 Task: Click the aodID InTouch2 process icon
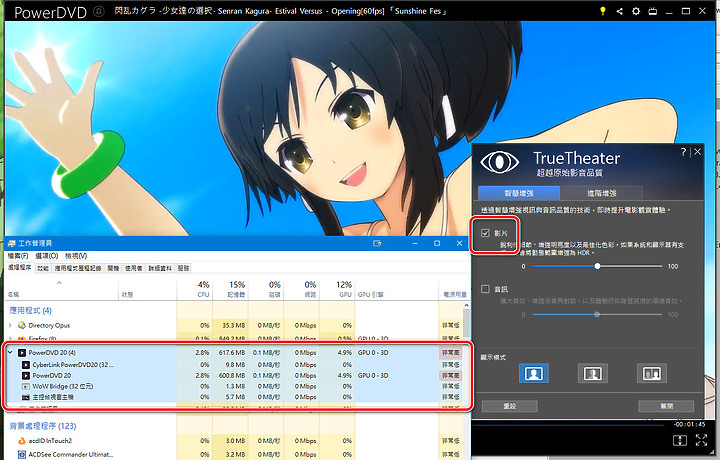pos(22,441)
